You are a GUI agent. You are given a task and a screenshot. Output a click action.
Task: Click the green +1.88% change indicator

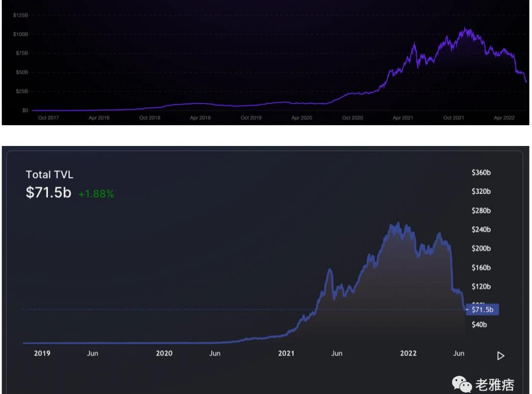click(96, 194)
